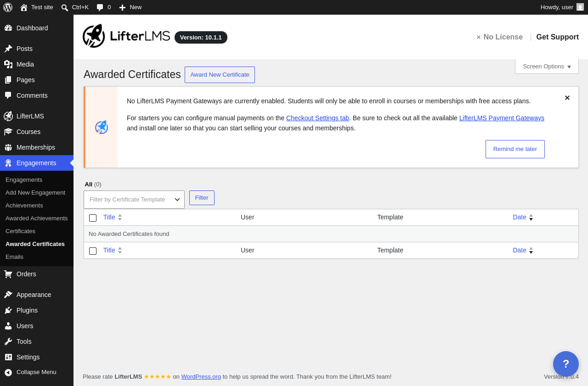
Task: Sort by Title in the header row
Action: [x=113, y=217]
